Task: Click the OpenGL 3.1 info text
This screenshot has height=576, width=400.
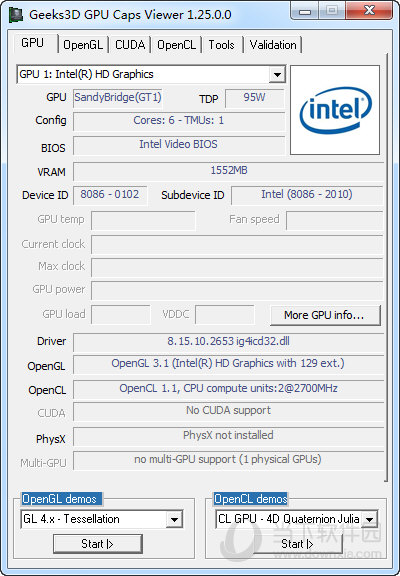Action: [x=228, y=363]
